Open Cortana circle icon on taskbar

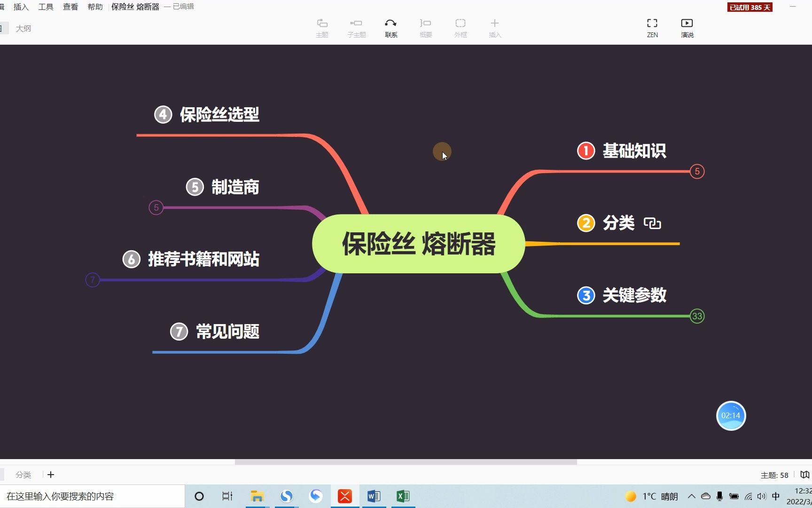[x=199, y=496]
